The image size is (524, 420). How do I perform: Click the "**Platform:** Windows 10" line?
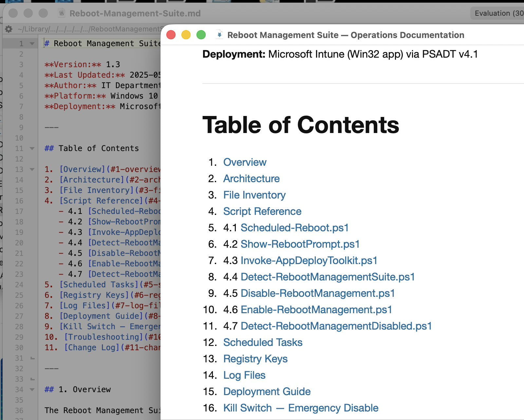pos(101,96)
